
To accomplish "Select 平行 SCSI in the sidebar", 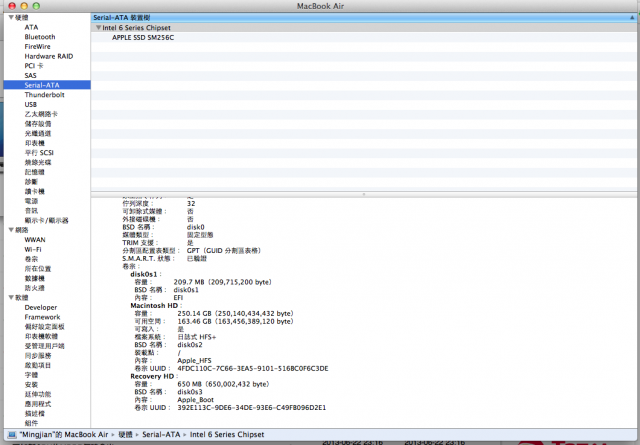I will point(39,153).
